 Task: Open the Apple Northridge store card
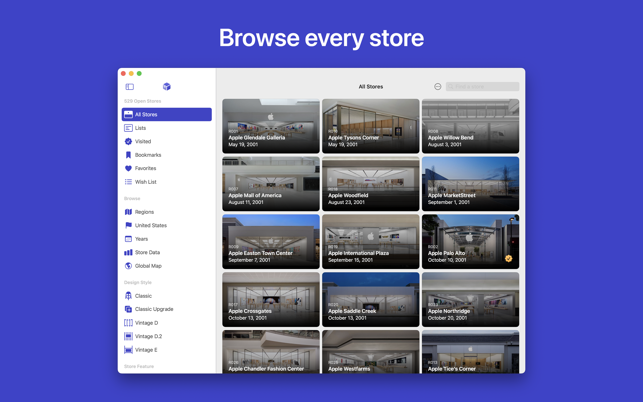point(470,299)
